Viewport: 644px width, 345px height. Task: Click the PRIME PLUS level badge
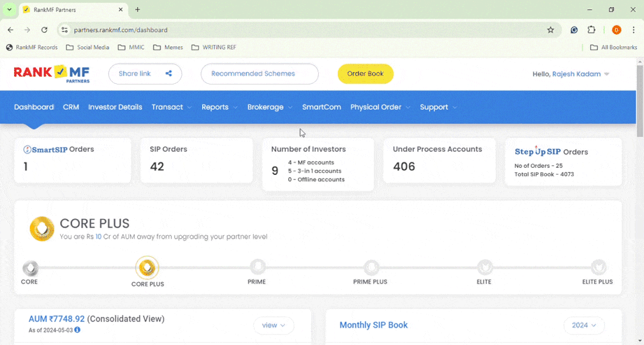pyautogui.click(x=372, y=268)
